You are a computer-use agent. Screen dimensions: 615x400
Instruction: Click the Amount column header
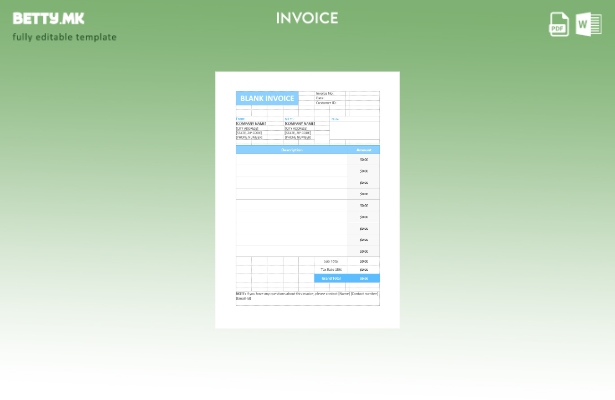[364, 150]
